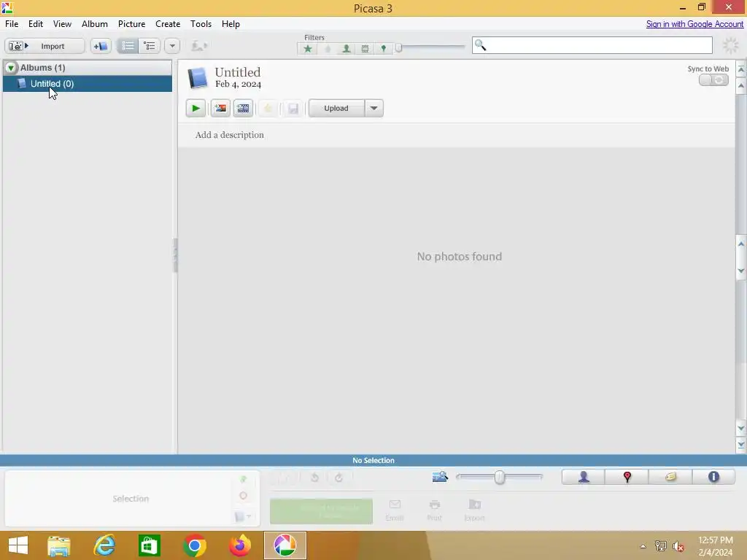Filter to show starred photos only
The image size is (747, 560).
coord(308,49)
